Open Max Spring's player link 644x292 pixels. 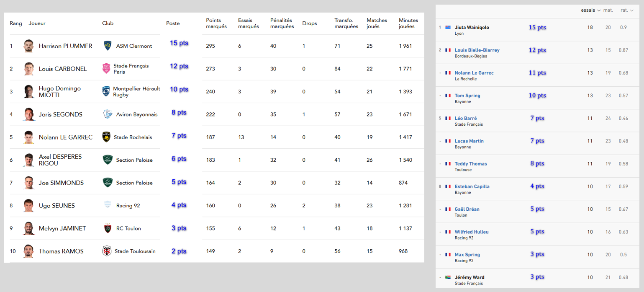[467, 255]
